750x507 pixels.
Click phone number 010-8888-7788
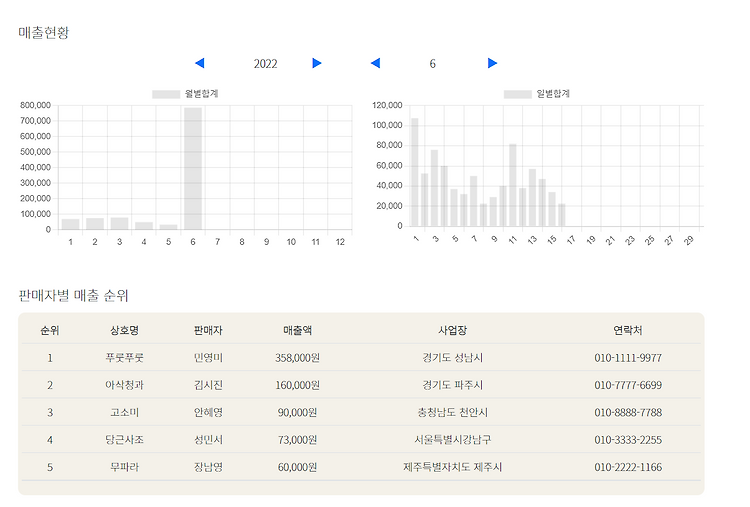[x=628, y=412]
